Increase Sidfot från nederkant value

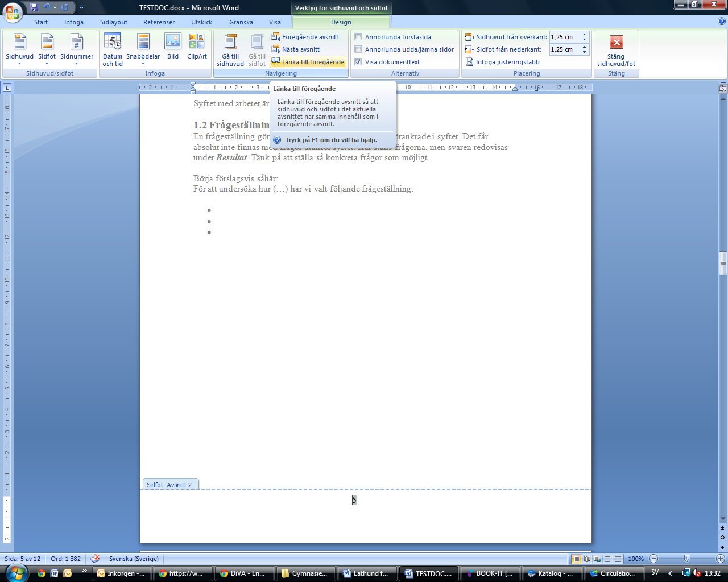(584, 47)
